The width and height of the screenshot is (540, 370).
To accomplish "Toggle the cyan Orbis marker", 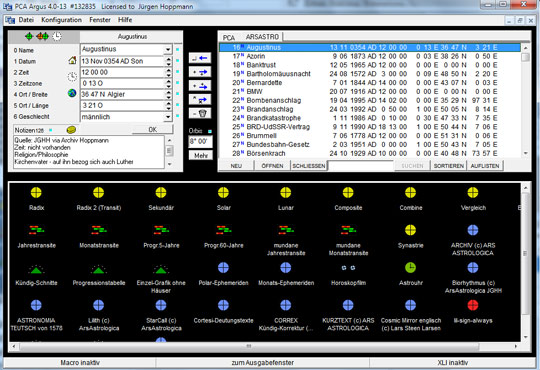I will click(210, 131).
